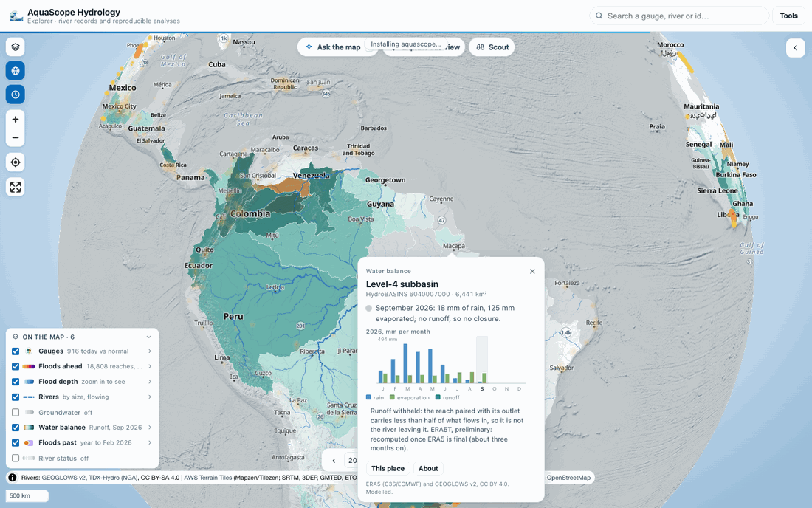812x508 pixels.
Task: Click the Floods ahead color ramp swatch
Action: 29,367
